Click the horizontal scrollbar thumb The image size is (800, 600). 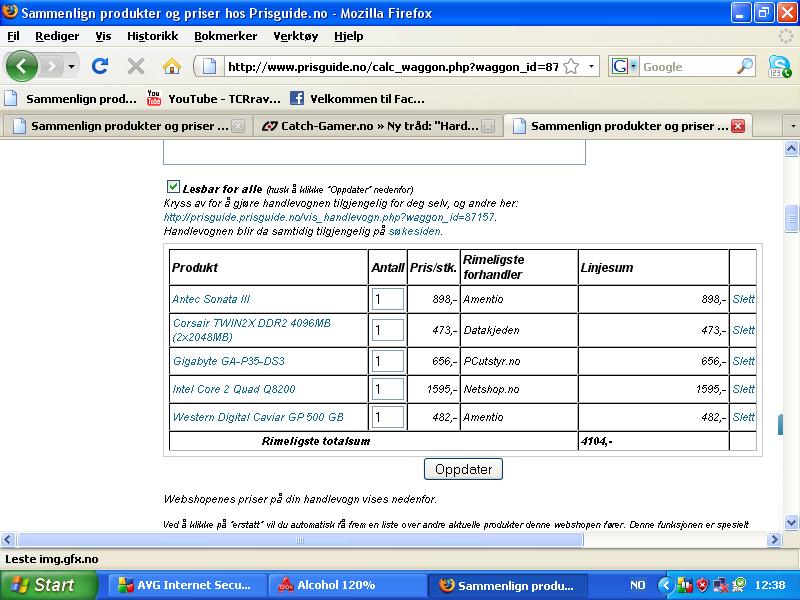click(x=300, y=539)
